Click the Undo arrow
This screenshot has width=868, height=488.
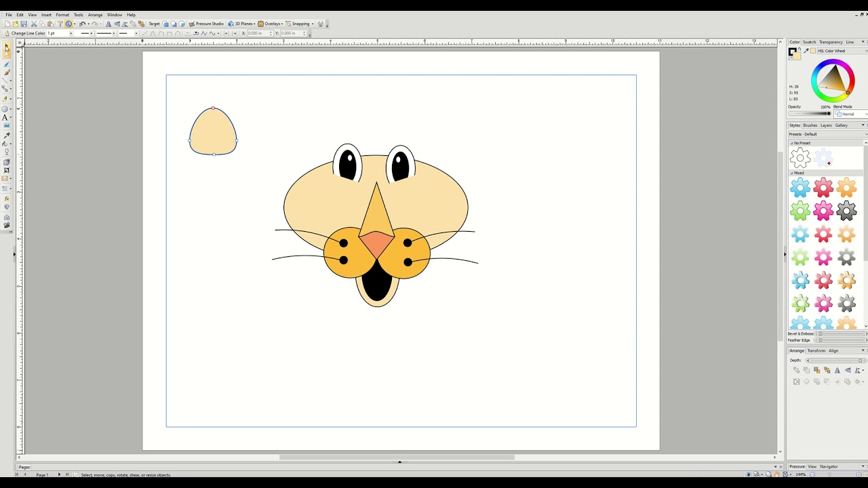pos(83,24)
